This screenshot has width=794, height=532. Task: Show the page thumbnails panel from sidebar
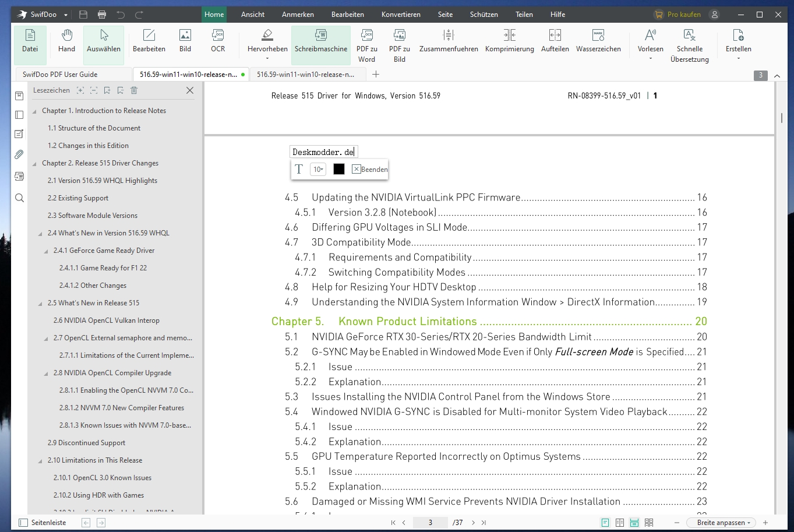[x=19, y=115]
